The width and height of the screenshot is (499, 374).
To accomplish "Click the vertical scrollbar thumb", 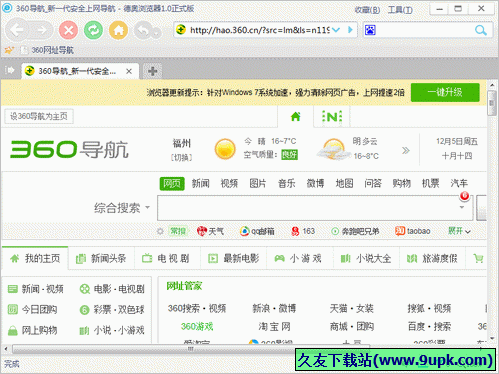I will click(x=492, y=103).
